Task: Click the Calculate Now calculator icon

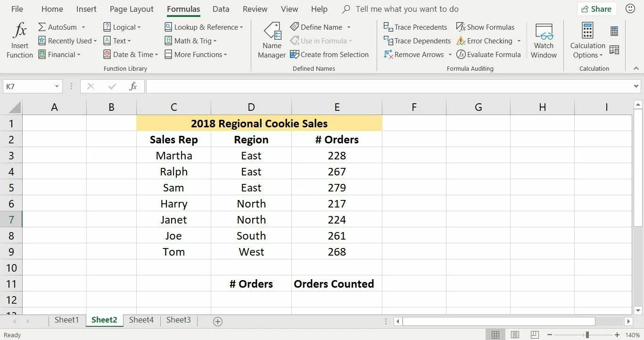Action: point(614,32)
